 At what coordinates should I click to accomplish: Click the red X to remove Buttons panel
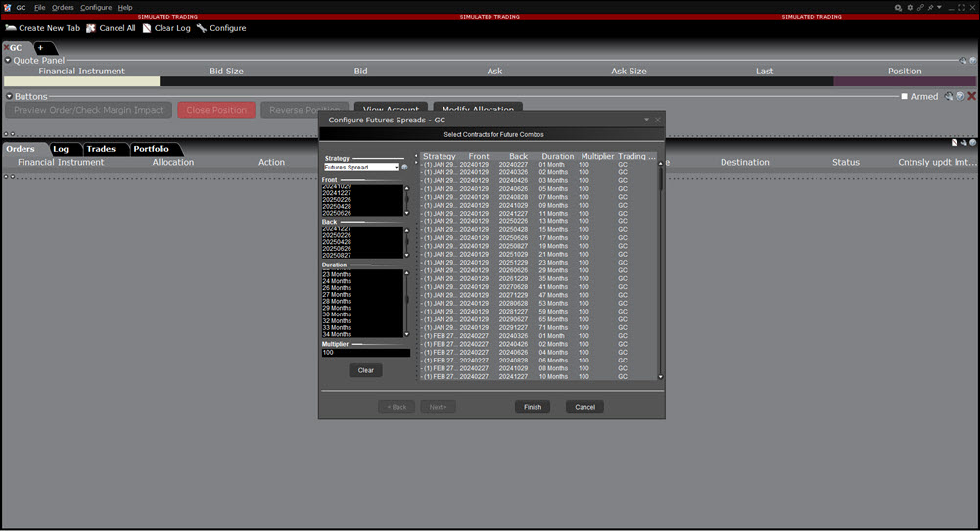coord(971,96)
